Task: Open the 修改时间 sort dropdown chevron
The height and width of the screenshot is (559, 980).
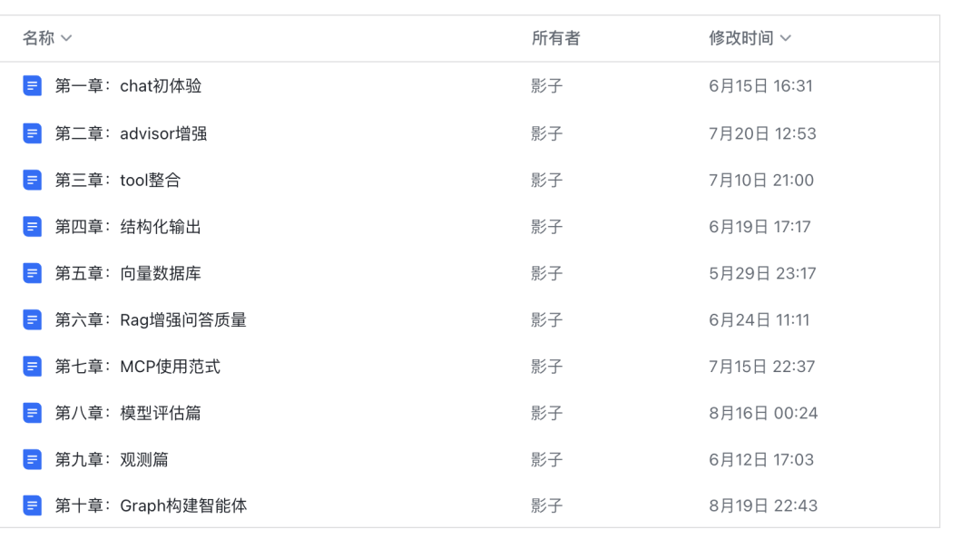Action: (x=786, y=38)
